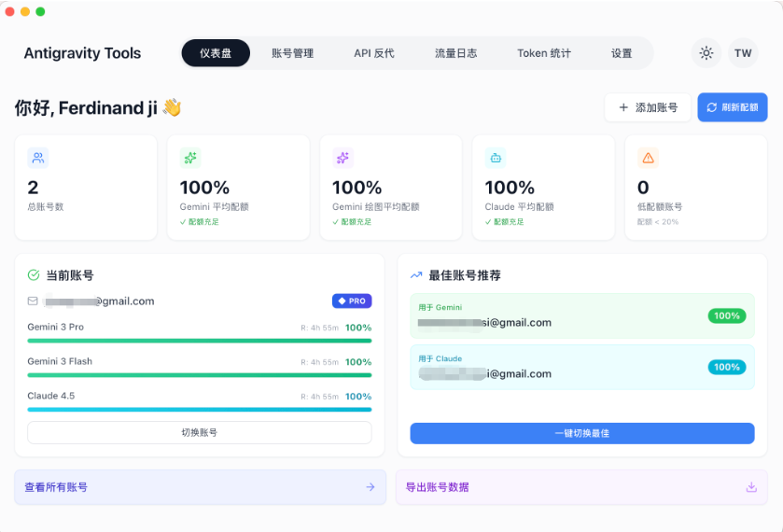
Task: Click the cyan 100% badge for Claude
Action: click(727, 367)
